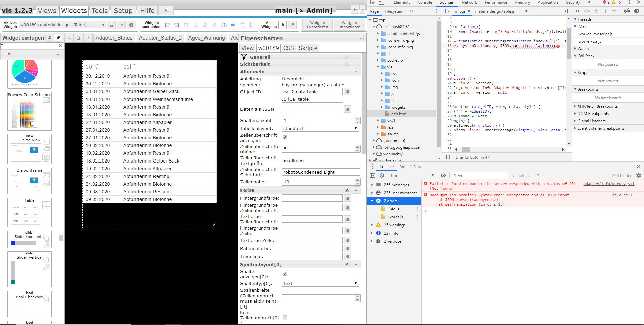
Task: Click the element inspector picker icon
Action: point(372,2)
